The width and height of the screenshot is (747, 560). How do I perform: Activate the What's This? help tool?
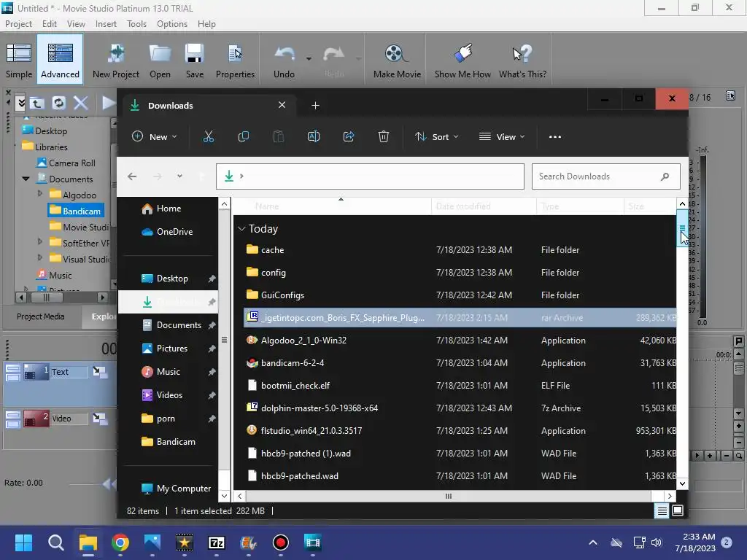point(522,60)
